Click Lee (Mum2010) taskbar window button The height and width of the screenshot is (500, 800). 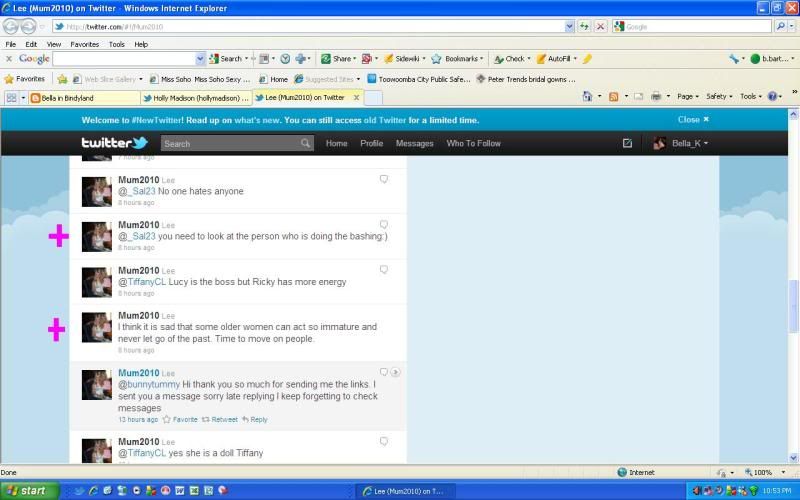click(x=405, y=491)
